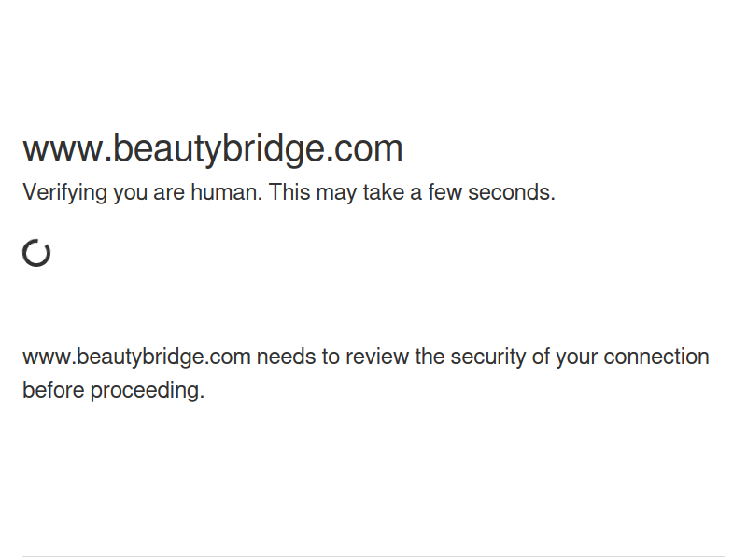Click '.com' at end of large heading
The image size is (747, 560).
[x=364, y=149]
